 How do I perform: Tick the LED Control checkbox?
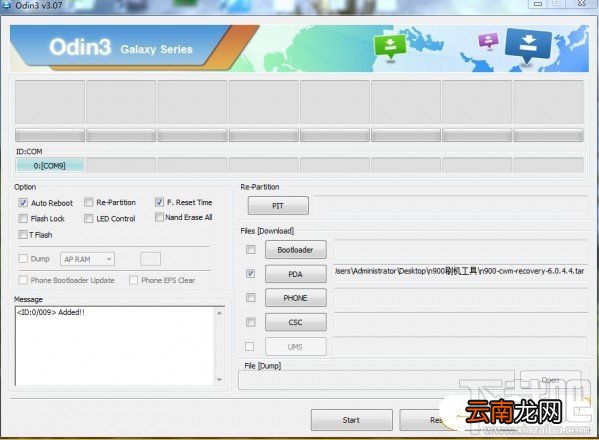(x=89, y=218)
